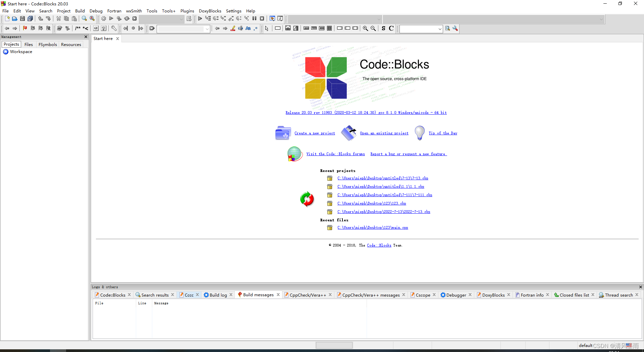Viewport: 644px width, 352px height.
Task: Insert a Doxygen block comment icon
Action: (78, 29)
